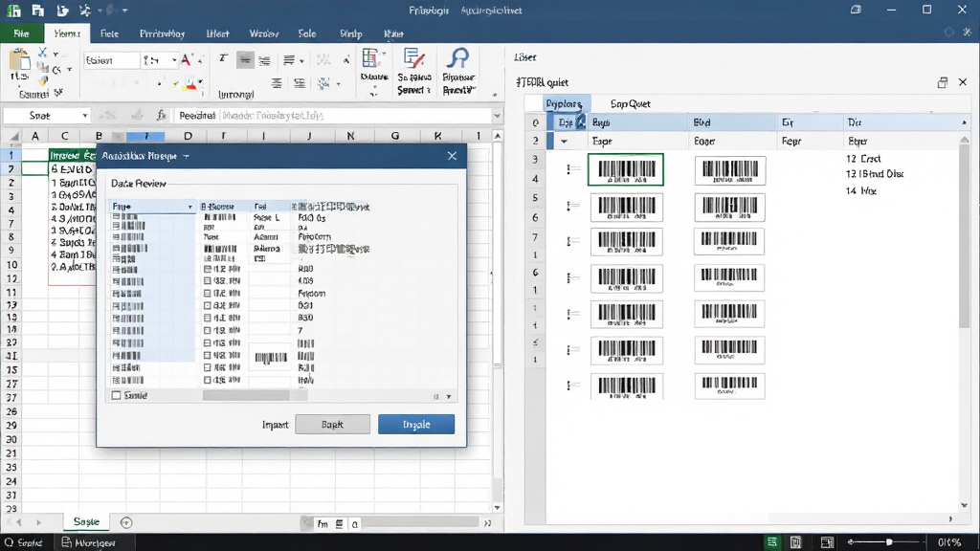Open the Fiete ribbon tab
980x551 pixels.
[109, 33]
